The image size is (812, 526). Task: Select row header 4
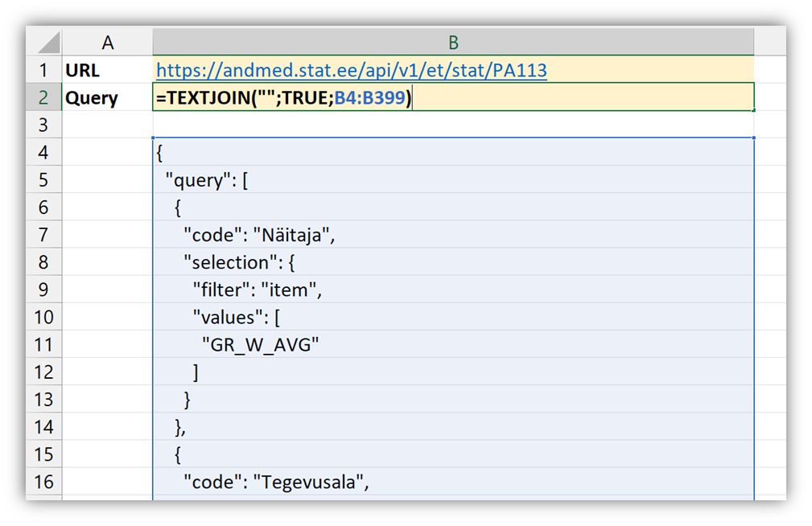click(x=43, y=152)
